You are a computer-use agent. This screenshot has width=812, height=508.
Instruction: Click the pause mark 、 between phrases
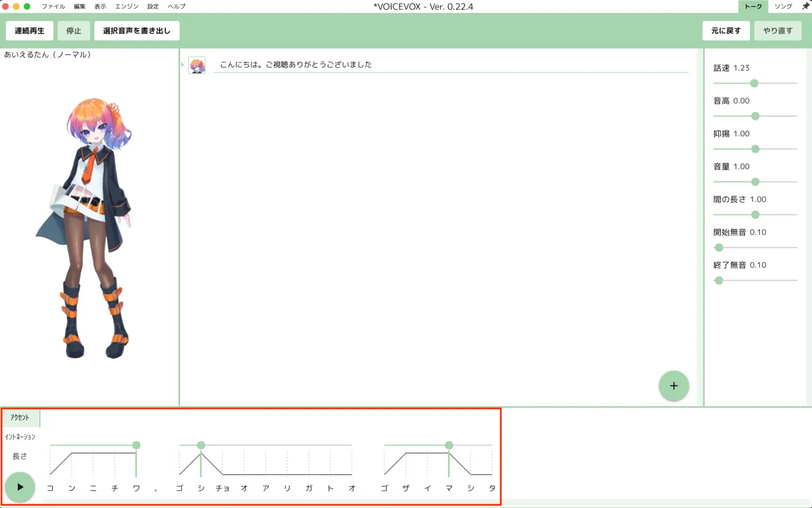pos(156,489)
